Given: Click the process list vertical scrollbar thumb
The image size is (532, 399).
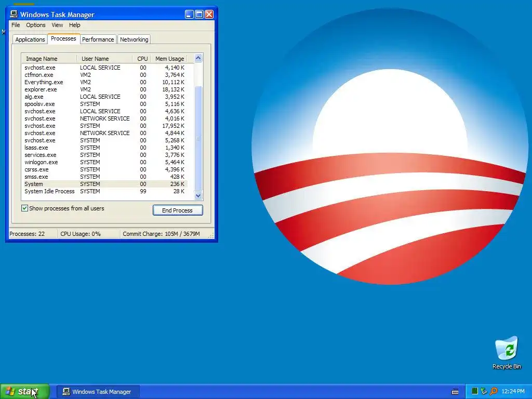Looking at the screenshot, I should pos(198,138).
